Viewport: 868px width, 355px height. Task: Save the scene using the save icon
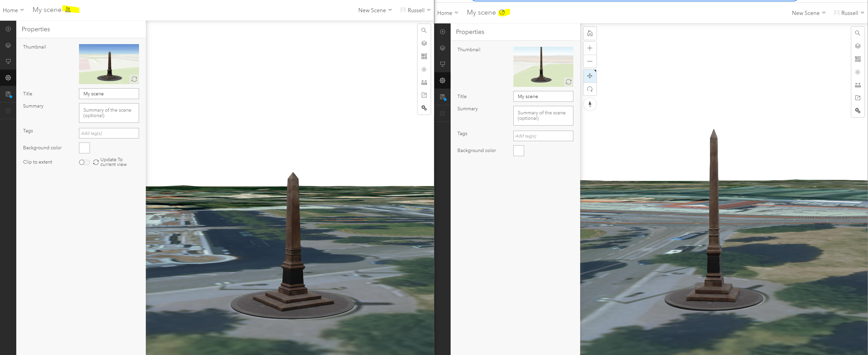pos(8,94)
